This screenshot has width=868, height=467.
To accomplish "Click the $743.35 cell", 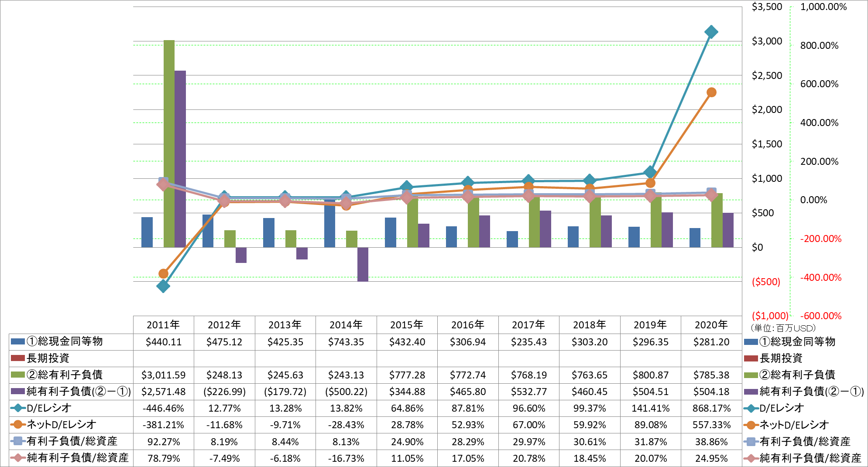I will pyautogui.click(x=346, y=342).
